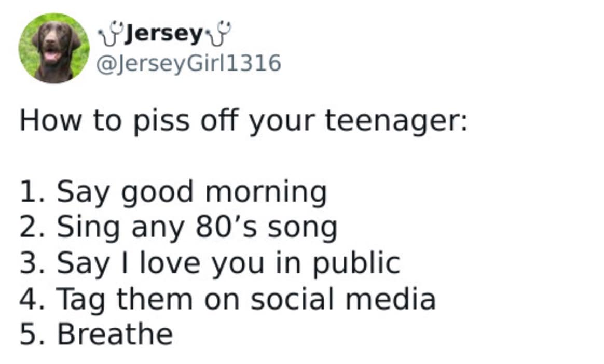The image size is (604, 364).
Task: Click the word "piss" in the heading
Action: click(155, 121)
